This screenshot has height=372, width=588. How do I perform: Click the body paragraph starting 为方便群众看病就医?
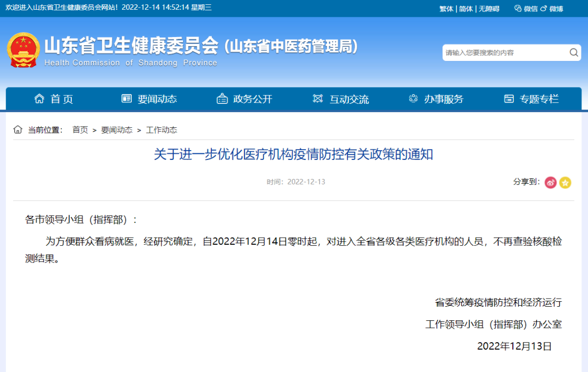point(293,250)
